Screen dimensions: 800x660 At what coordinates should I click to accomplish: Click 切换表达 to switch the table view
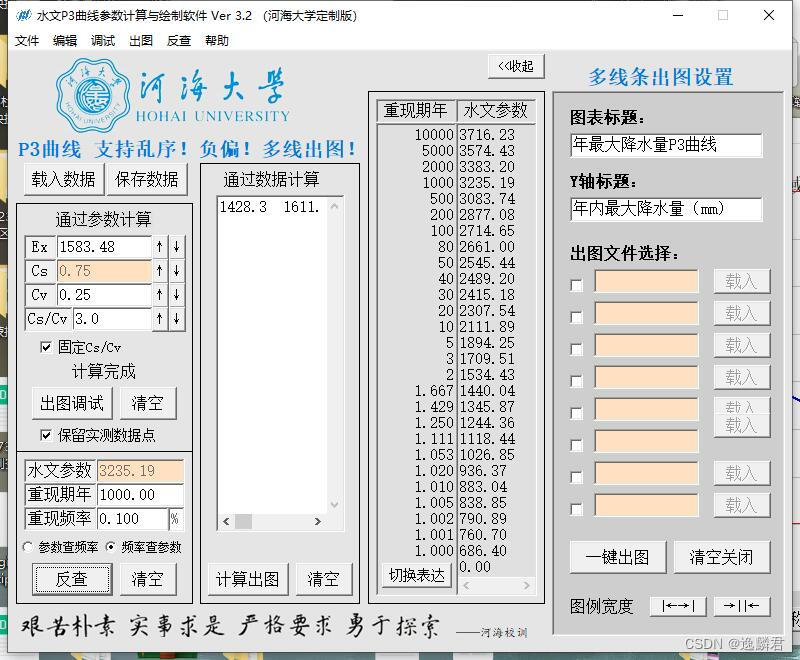click(415, 573)
